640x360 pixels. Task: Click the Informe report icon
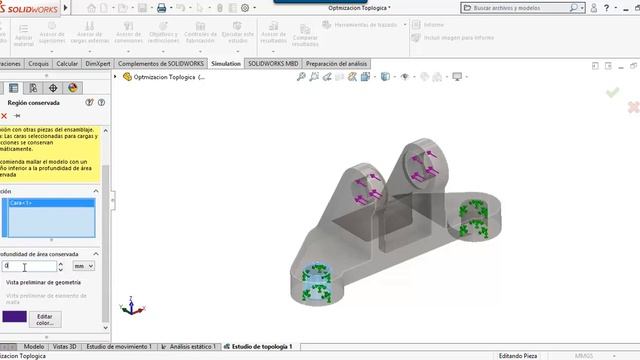point(416,24)
